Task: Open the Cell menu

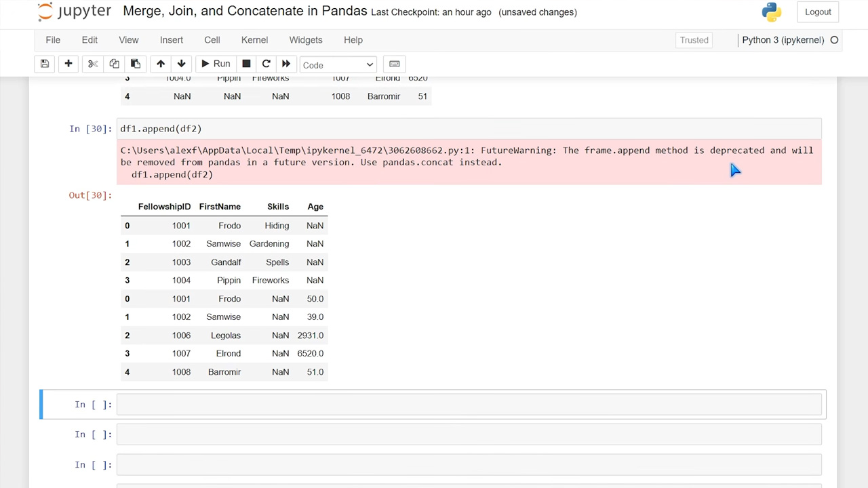Action: (212, 40)
